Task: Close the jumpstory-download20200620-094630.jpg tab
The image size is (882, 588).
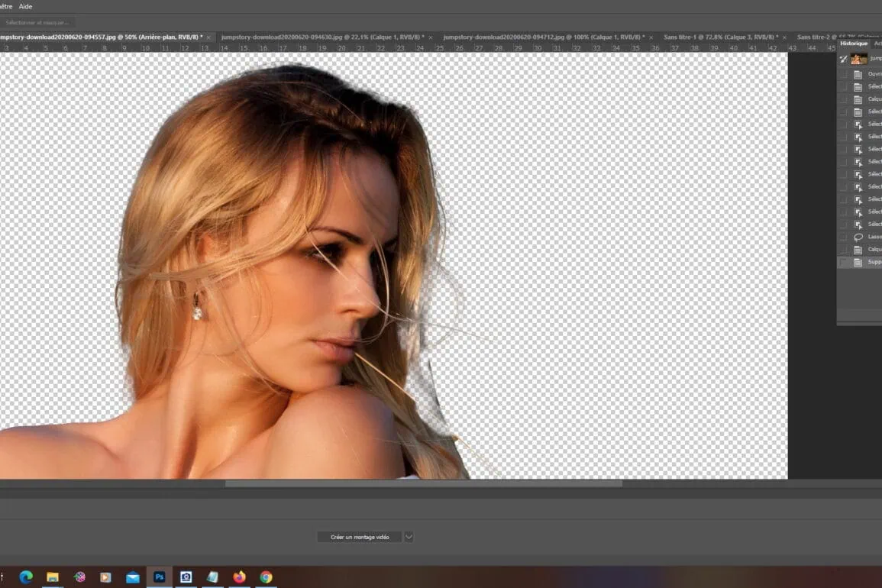Action: coord(430,37)
